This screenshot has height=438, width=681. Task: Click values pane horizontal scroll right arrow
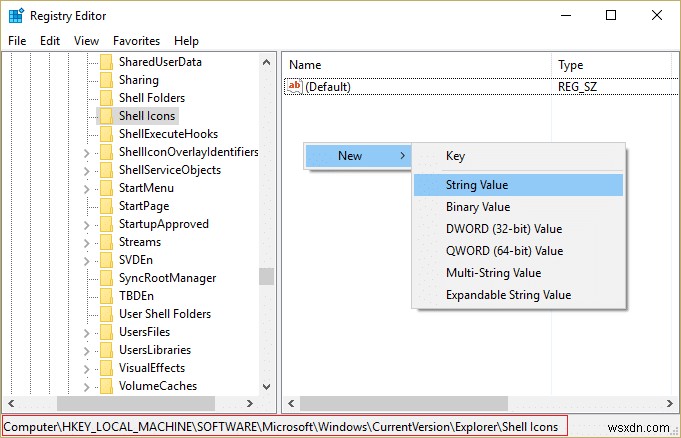pos(670,403)
